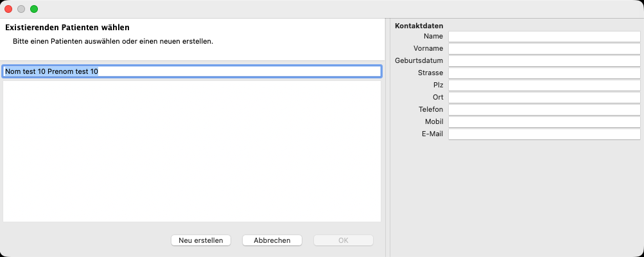Focus the Strasse input field

(x=544, y=73)
